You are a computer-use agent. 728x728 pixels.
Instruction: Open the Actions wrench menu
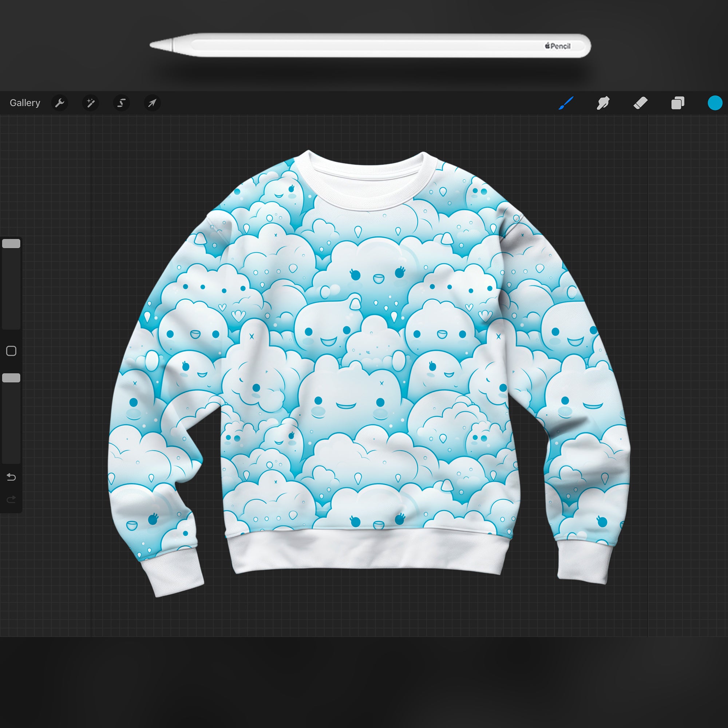click(x=60, y=103)
